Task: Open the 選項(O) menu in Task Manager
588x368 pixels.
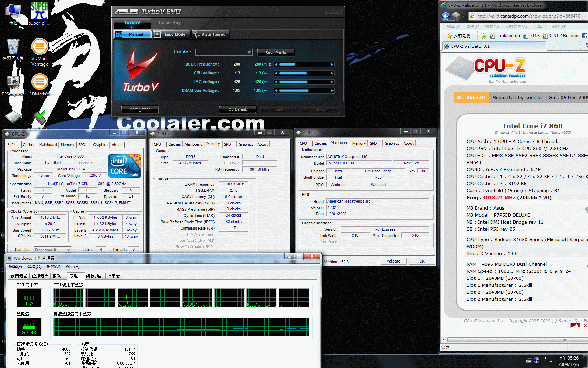Action: (34, 267)
